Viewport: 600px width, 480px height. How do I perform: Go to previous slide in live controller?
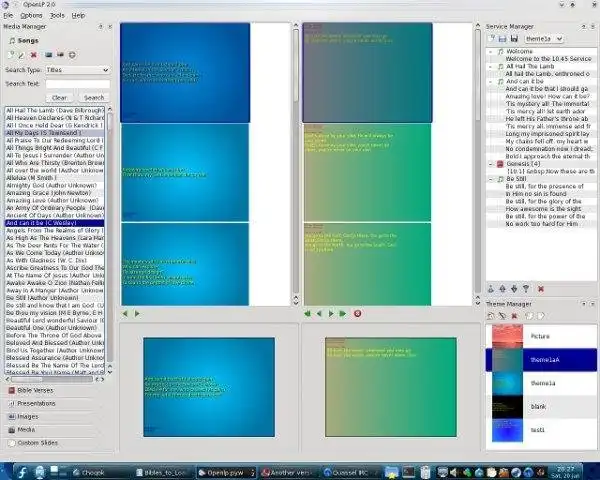(x=319, y=314)
